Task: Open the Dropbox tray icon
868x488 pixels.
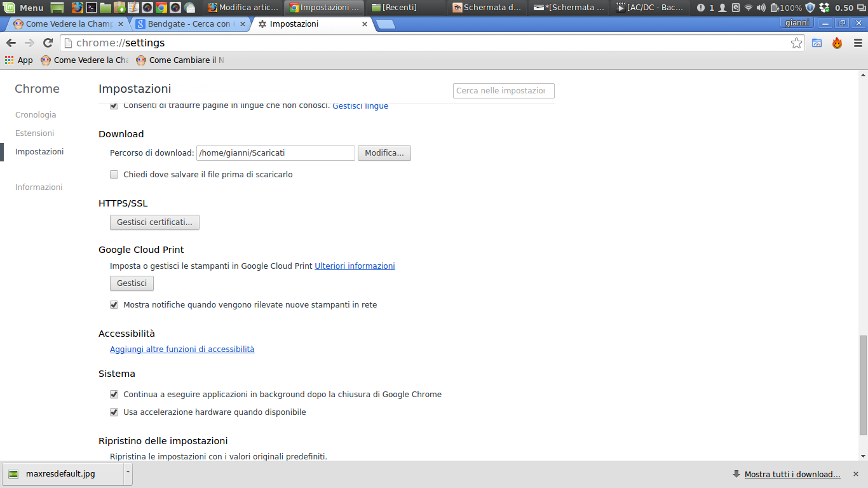Action: tap(824, 8)
